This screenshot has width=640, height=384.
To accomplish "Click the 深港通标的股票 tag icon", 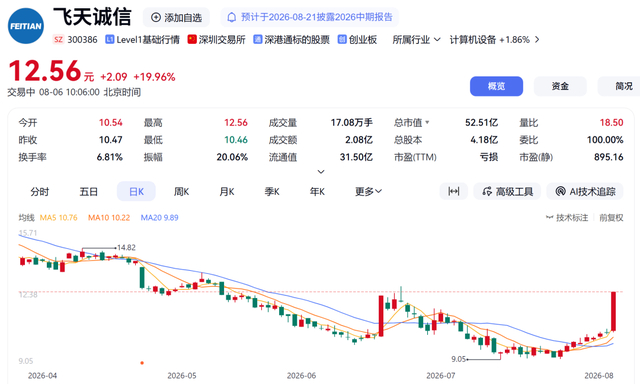I will 258,40.
